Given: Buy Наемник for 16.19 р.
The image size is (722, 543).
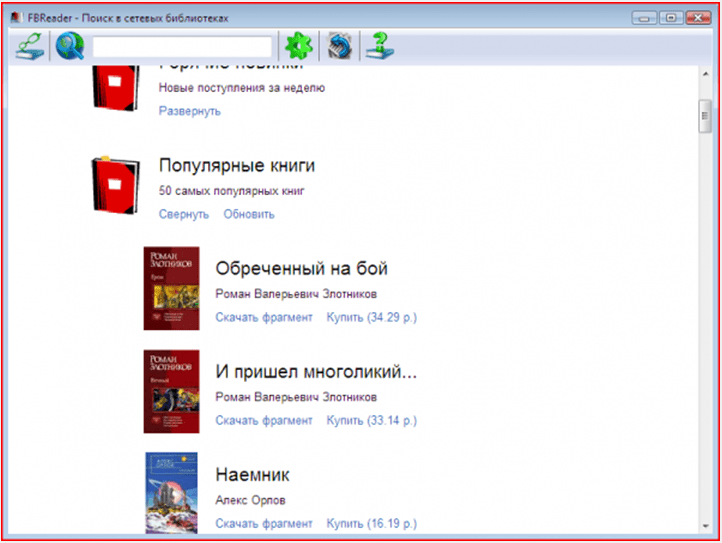Looking at the screenshot, I should click(371, 524).
